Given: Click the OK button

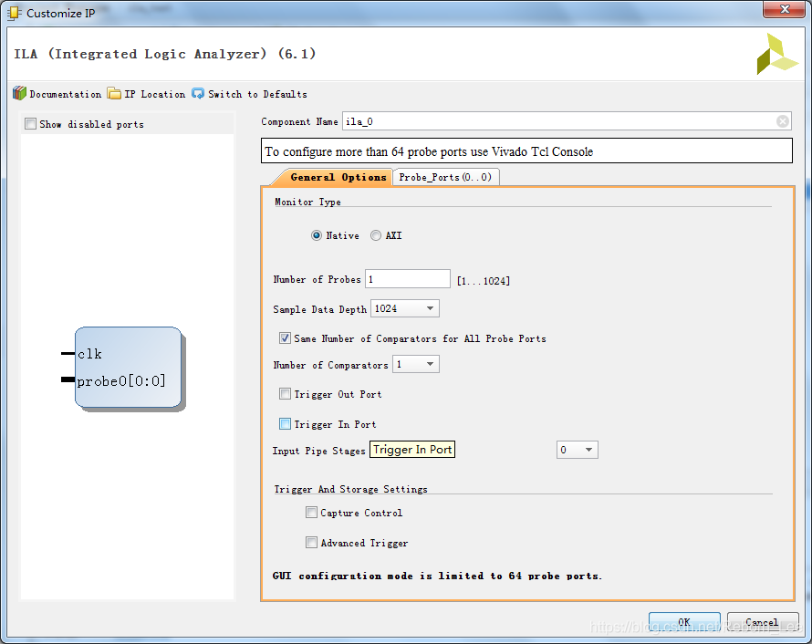Looking at the screenshot, I should pyautogui.click(x=684, y=622).
